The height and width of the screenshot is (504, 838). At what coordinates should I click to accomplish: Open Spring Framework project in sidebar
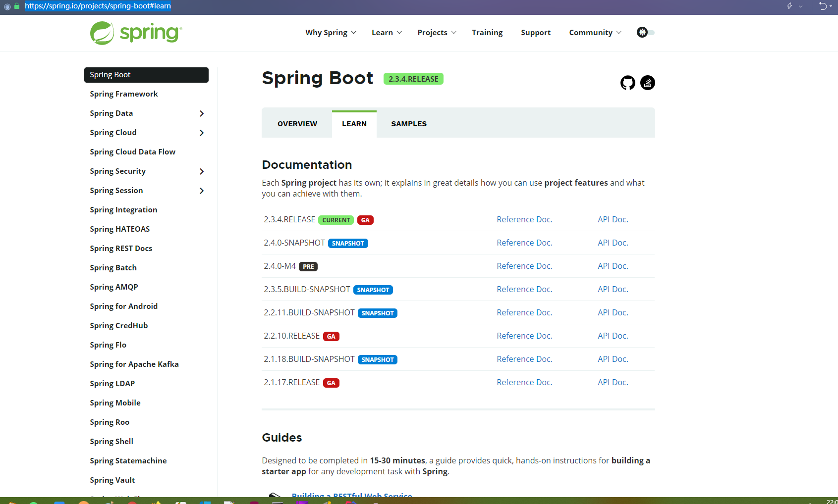(124, 94)
